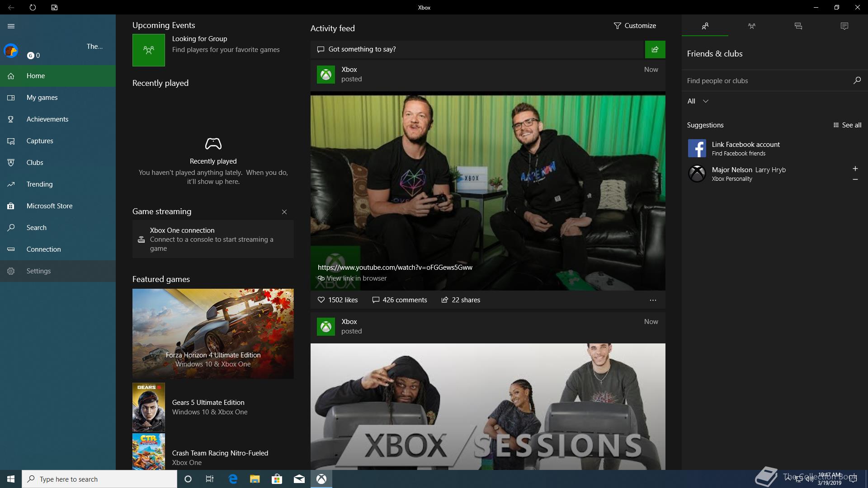Go to Achievements in sidebar
The height and width of the screenshot is (488, 868).
47,119
